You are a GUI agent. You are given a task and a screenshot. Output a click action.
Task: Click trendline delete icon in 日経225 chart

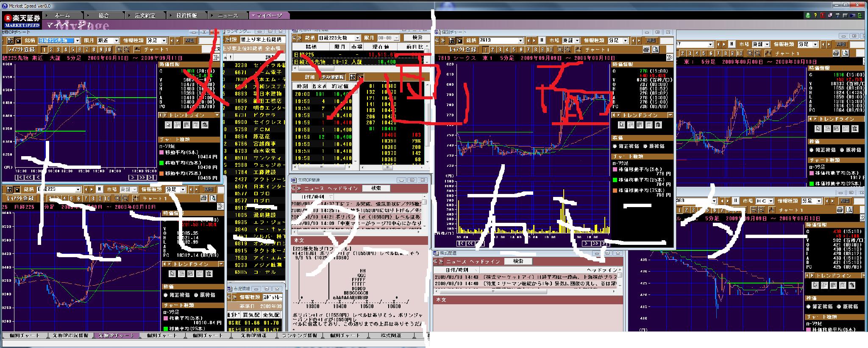tap(209, 274)
